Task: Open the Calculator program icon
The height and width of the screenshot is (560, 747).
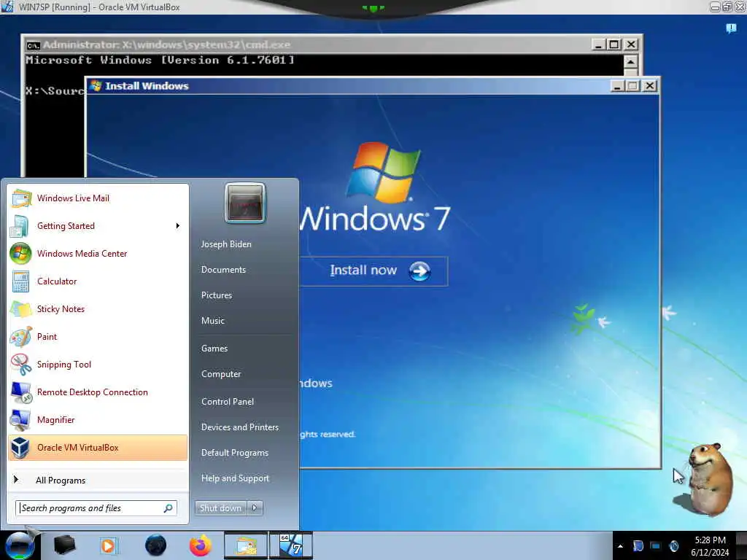Action: (x=20, y=281)
